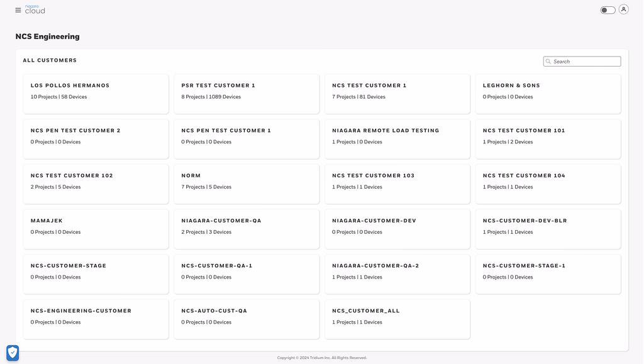Choose the NCS-CUSTOMER-STAGE-1 card
The image size is (644, 364).
coord(548,275)
